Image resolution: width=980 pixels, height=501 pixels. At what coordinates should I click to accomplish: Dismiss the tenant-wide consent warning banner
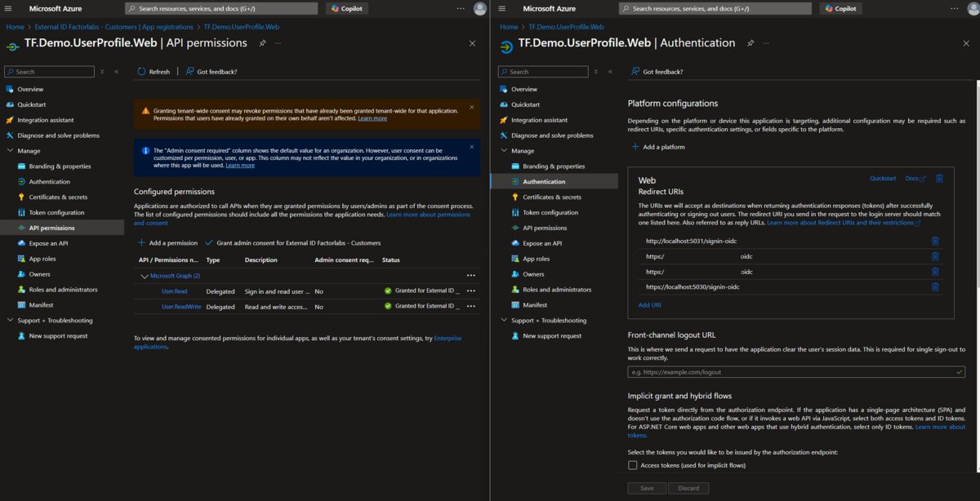tap(471, 108)
